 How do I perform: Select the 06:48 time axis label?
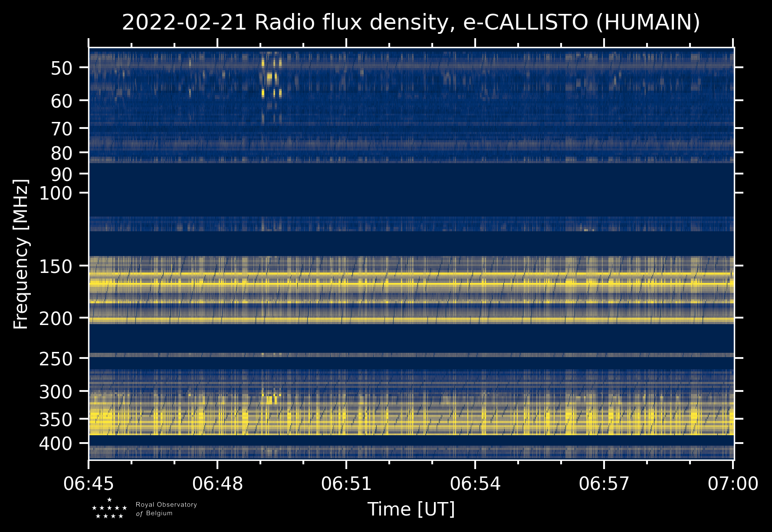(x=217, y=483)
